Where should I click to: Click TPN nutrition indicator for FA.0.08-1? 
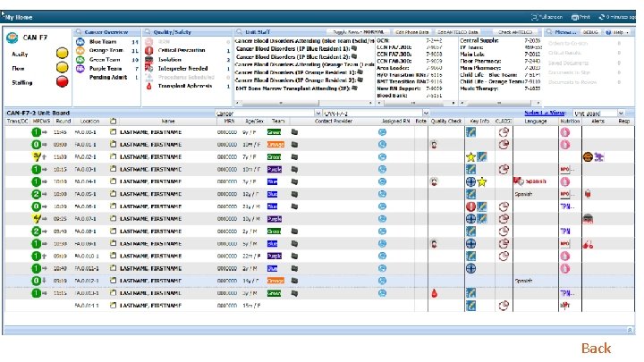(x=565, y=232)
